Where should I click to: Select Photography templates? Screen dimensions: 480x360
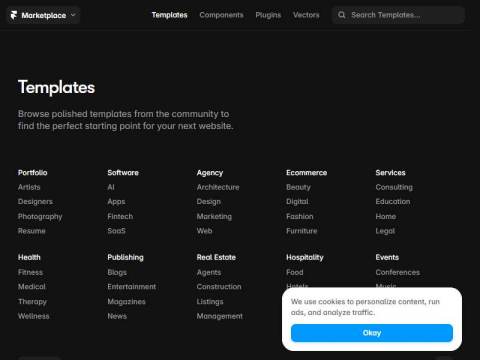(x=40, y=217)
